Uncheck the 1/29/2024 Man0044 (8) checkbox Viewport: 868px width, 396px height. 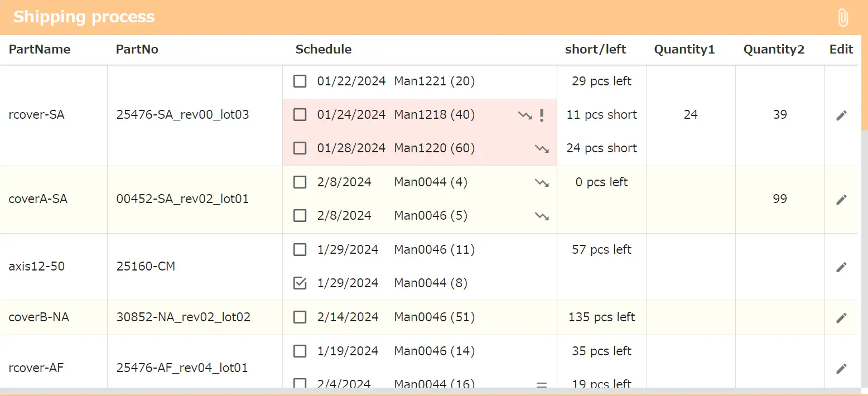300,283
